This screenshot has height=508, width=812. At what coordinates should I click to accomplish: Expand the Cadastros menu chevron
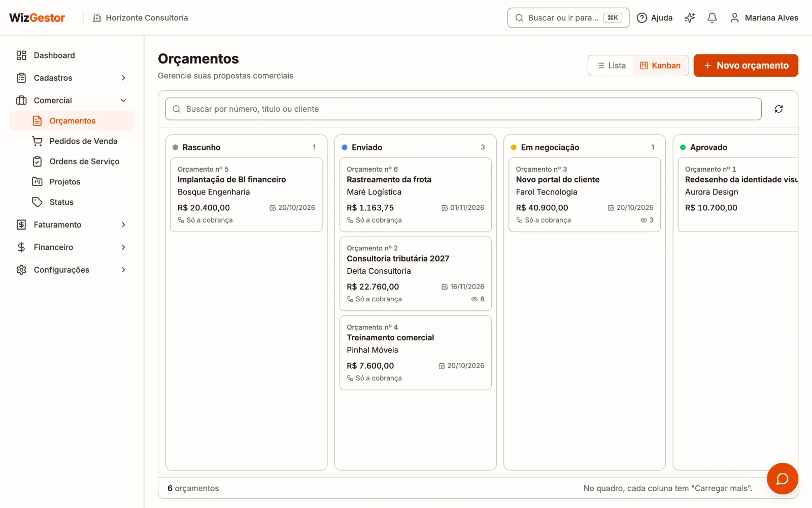[x=123, y=78]
